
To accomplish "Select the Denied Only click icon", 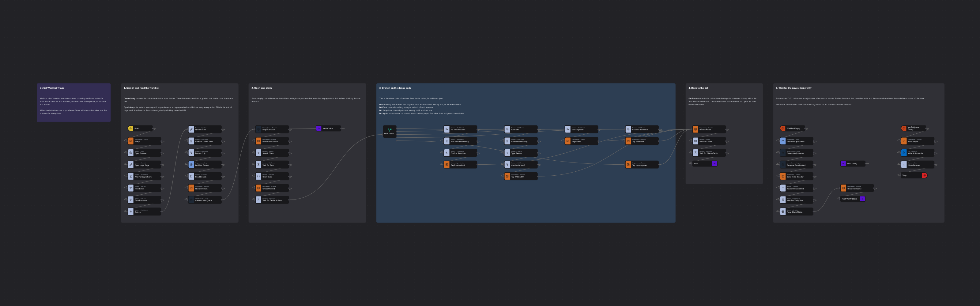I will pos(191,153).
